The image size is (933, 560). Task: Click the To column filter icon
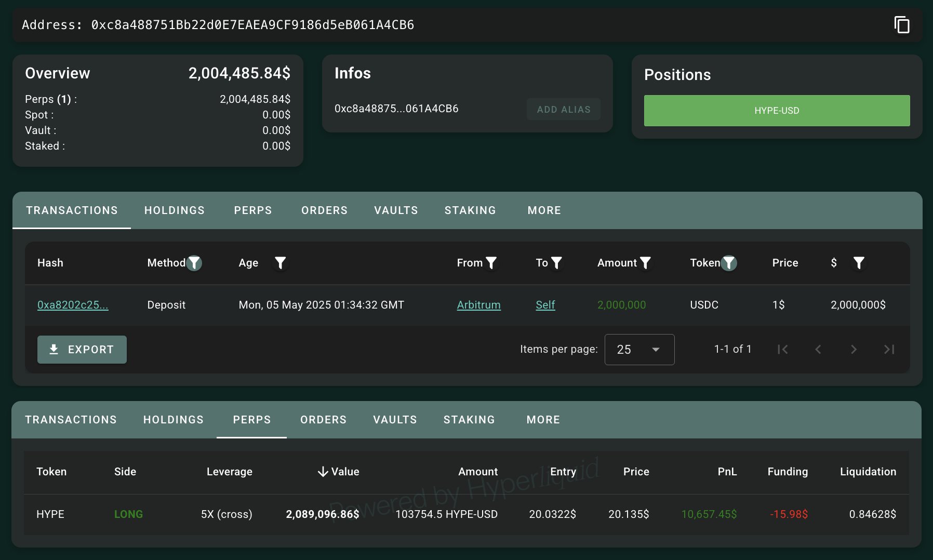pyautogui.click(x=556, y=263)
